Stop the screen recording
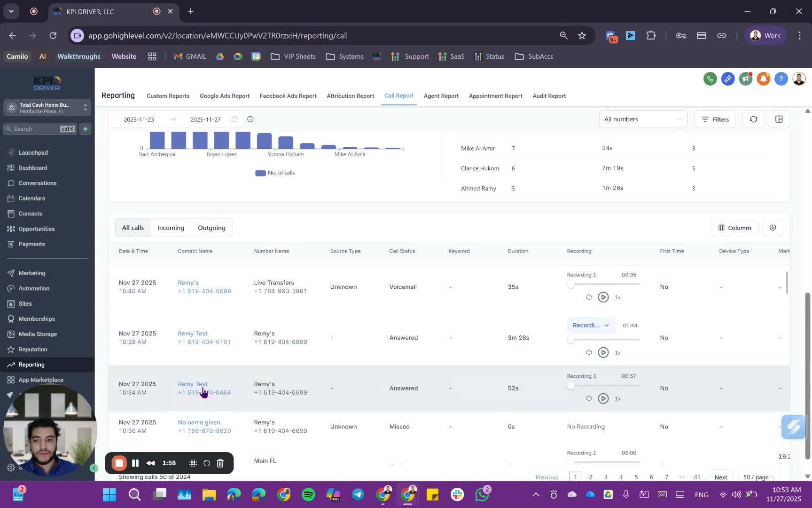The image size is (812, 508). point(119,463)
